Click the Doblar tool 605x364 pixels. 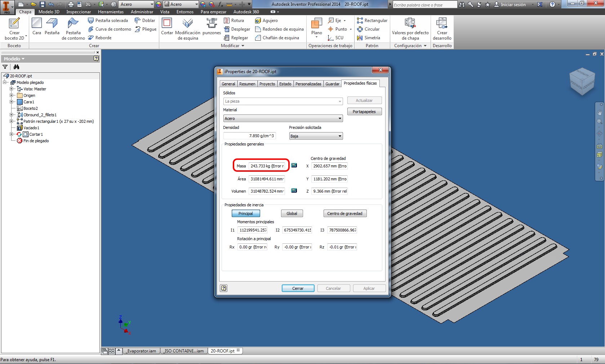pos(145,21)
